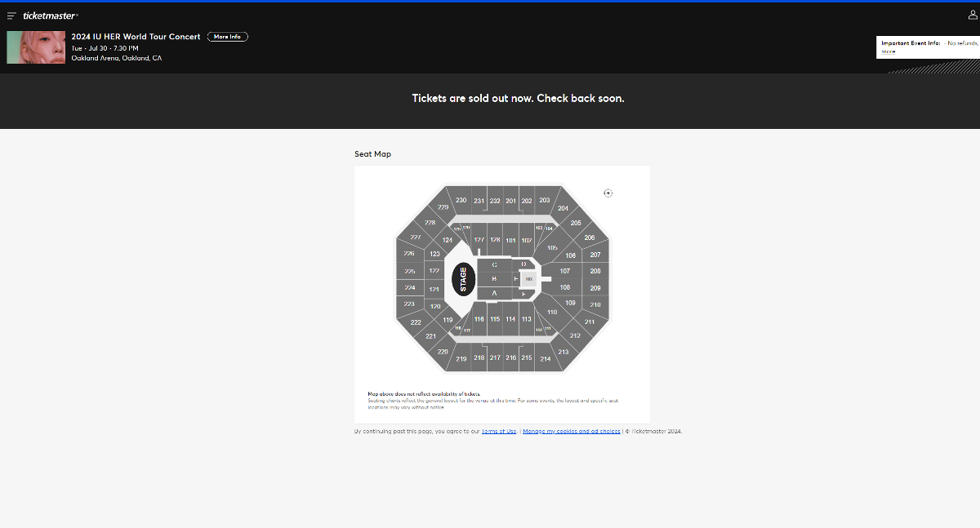This screenshot has width=980, height=528.
Task: Open the Terms of Use link
Action: (499, 431)
